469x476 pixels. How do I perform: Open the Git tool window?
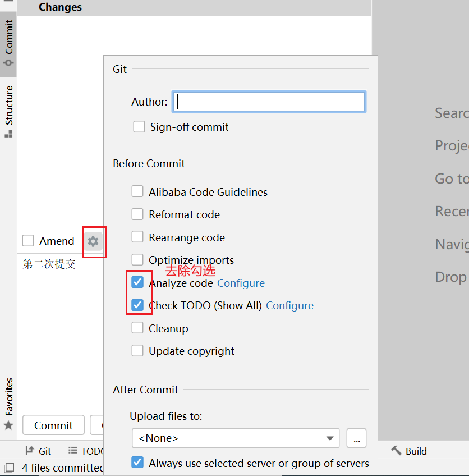(x=38, y=451)
